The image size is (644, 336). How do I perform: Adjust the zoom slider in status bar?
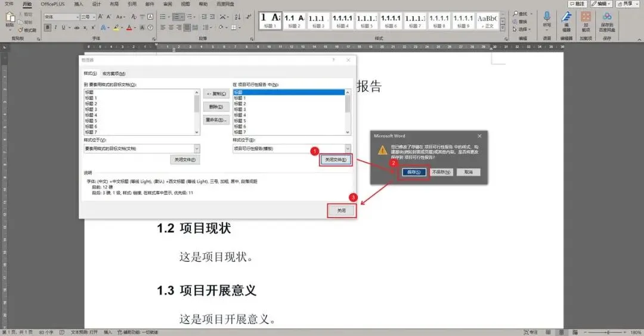[608, 332]
